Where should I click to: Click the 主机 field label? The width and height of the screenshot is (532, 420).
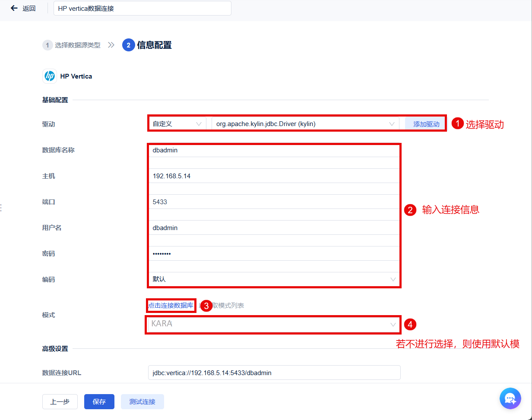(x=48, y=176)
